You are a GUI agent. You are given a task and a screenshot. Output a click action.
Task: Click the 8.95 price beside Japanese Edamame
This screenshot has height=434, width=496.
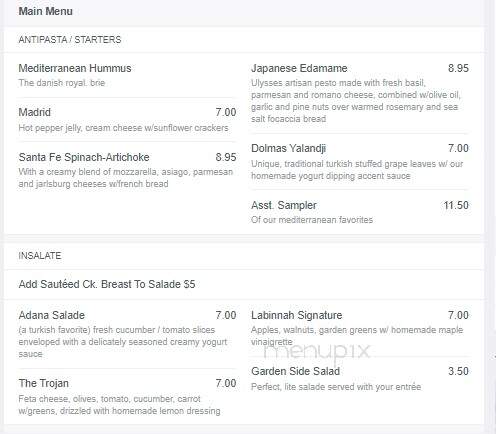(x=458, y=68)
